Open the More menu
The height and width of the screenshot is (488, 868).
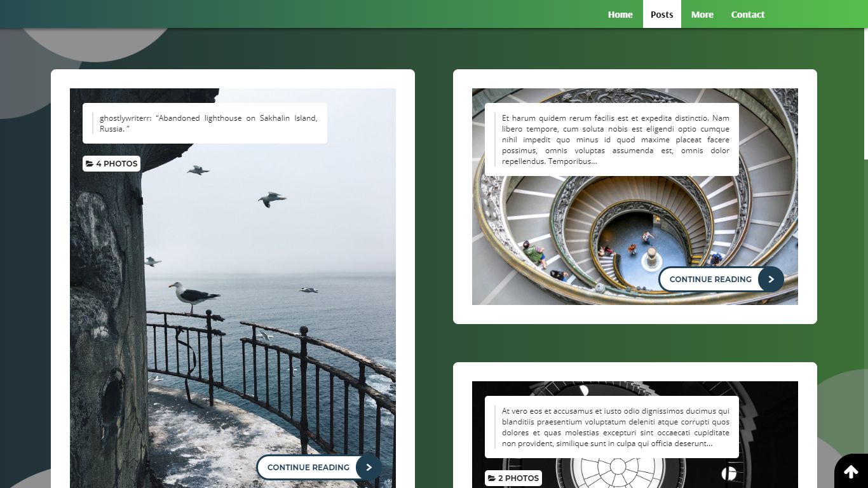pyautogui.click(x=702, y=14)
